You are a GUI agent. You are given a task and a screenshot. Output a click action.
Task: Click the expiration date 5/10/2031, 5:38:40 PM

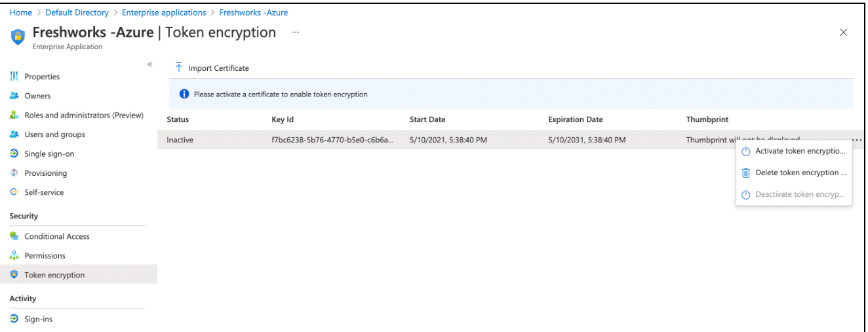587,140
